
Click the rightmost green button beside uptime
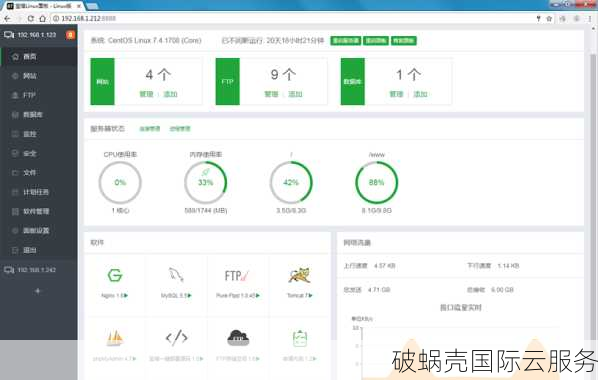[403, 40]
